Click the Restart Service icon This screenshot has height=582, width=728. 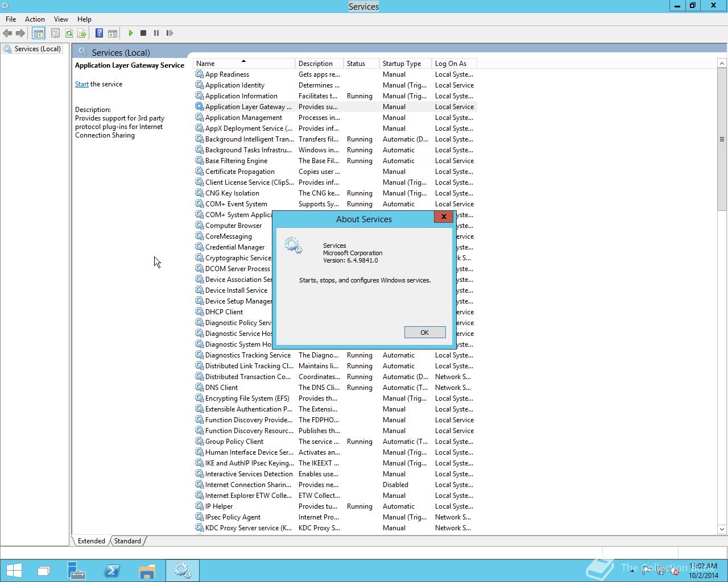(169, 33)
